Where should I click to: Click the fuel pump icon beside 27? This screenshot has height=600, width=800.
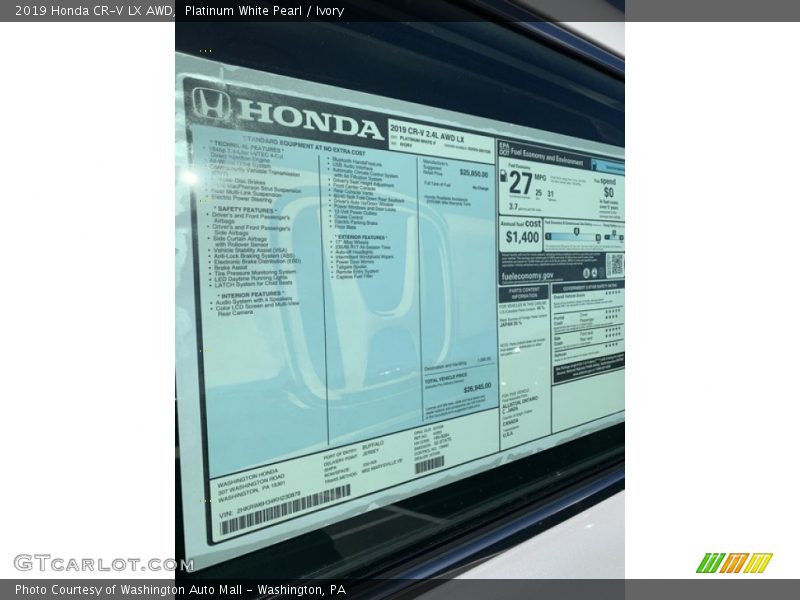pos(504,176)
